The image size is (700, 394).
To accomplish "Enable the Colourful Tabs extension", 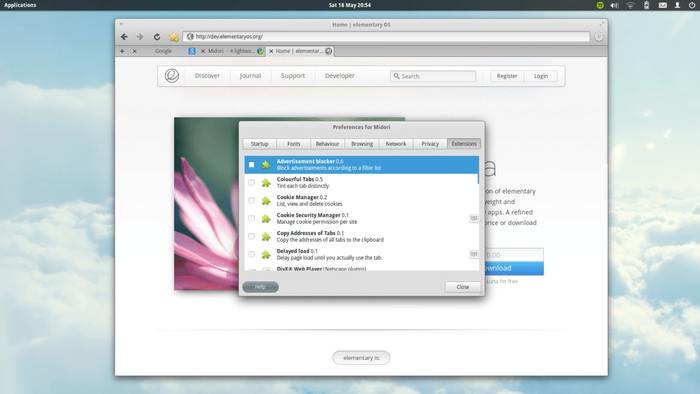I will [251, 182].
